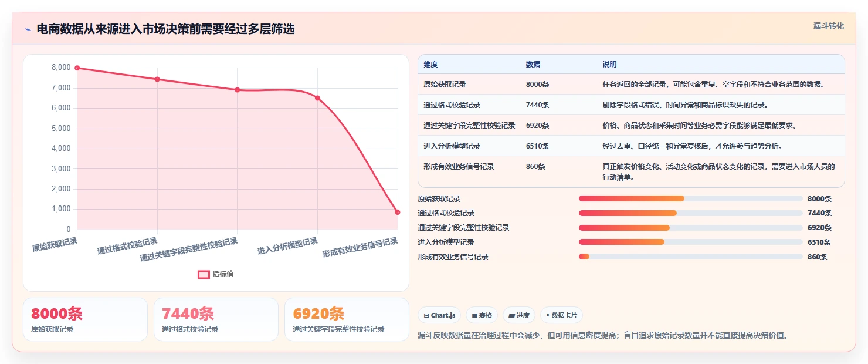
Task: Click the lightning icon before the title
Action: [x=28, y=29]
